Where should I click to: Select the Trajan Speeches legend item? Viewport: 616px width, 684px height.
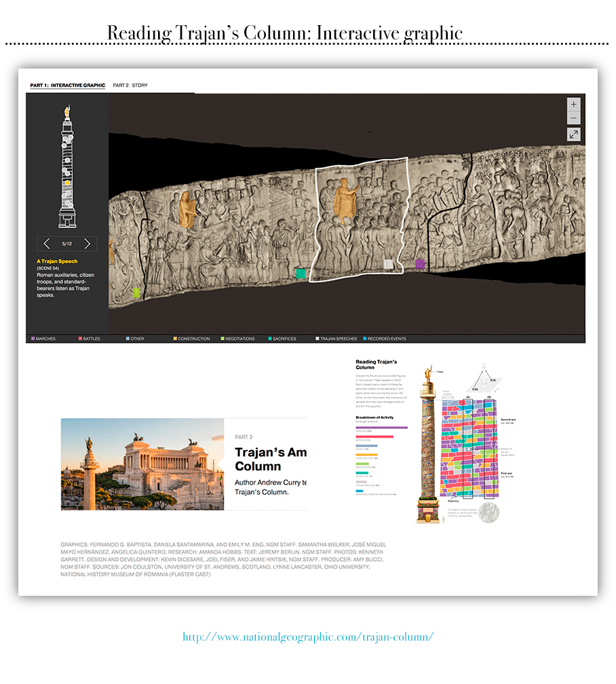pyautogui.click(x=336, y=339)
